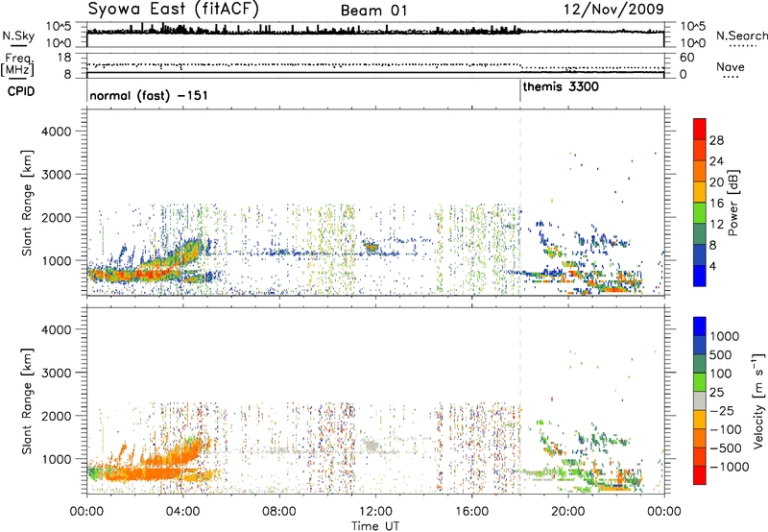This screenshot has width=768, height=532.
Task: Click the "12:00" time axis label
Action: [x=375, y=512]
